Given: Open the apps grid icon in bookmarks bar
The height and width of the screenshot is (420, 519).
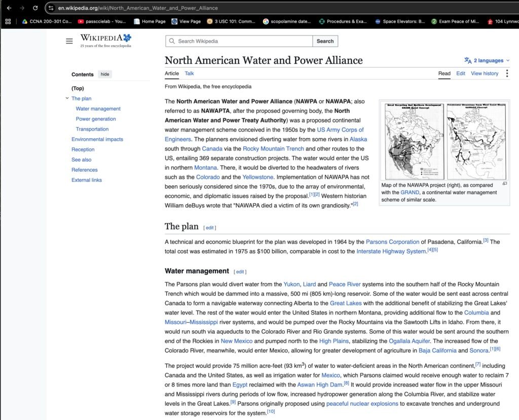Looking at the screenshot, I should pyautogui.click(x=8, y=21).
